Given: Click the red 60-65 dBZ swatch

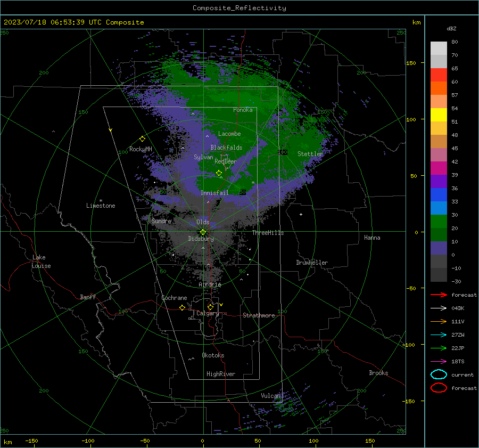Looking at the screenshot, I should [x=439, y=75].
